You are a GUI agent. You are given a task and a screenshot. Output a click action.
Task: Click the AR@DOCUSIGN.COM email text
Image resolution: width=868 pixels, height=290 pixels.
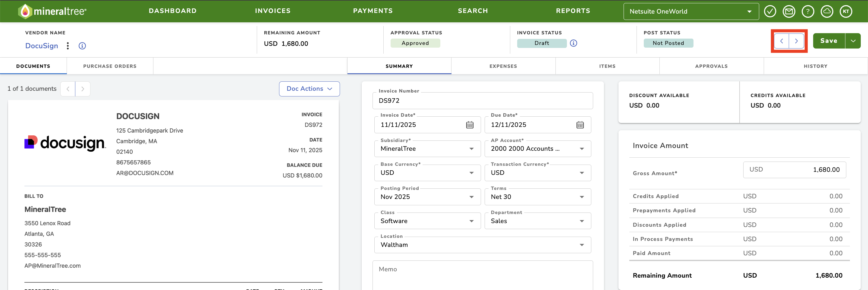[145, 173]
